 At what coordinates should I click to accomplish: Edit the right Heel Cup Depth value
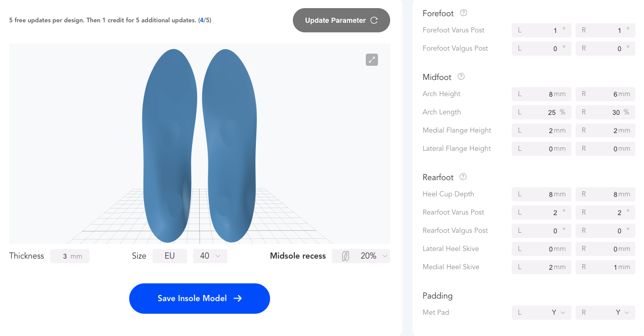605,194
